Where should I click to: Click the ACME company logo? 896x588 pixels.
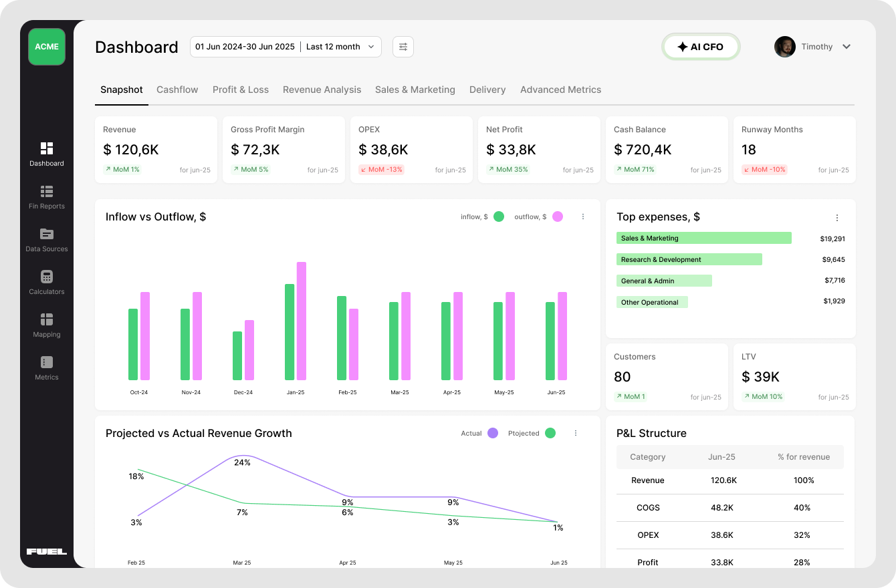click(46, 47)
